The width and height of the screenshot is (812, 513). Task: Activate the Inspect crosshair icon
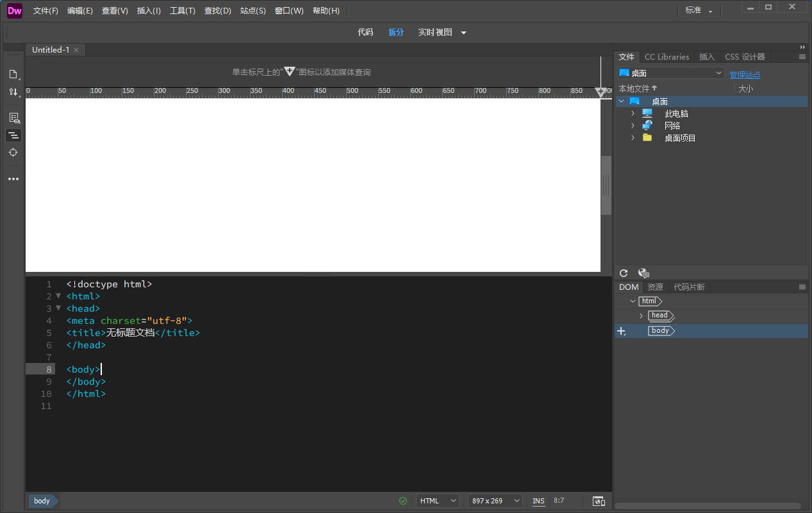13,153
